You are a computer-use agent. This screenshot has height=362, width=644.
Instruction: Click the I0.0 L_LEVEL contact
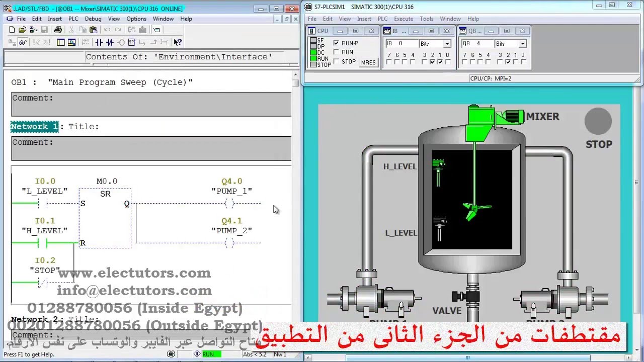tap(43, 203)
